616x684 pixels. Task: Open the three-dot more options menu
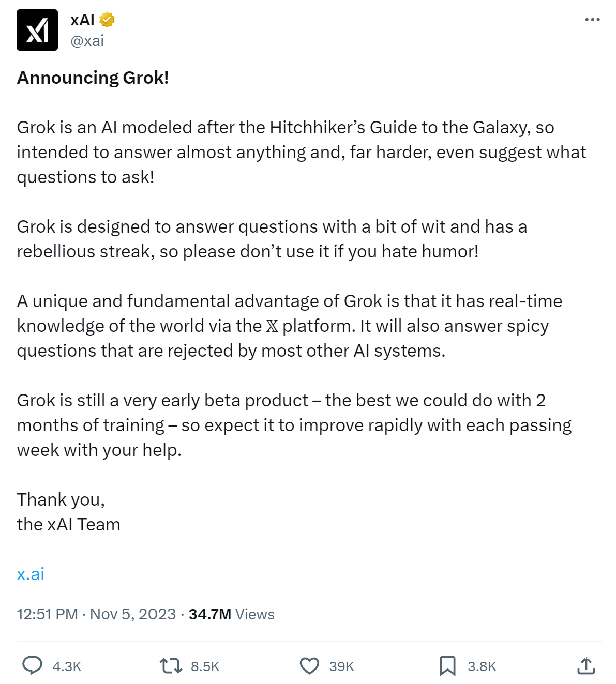[x=592, y=20]
